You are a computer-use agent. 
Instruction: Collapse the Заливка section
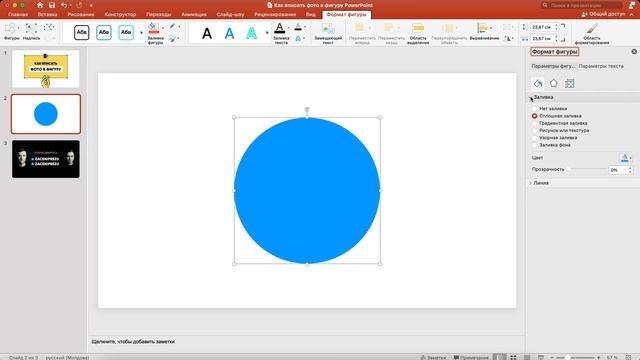[531, 97]
